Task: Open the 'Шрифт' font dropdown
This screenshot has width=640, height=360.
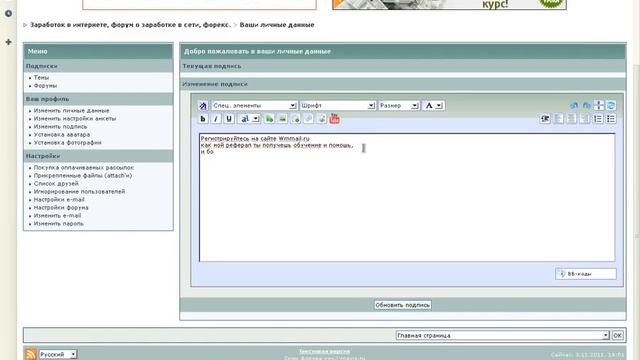Action: coord(338,106)
